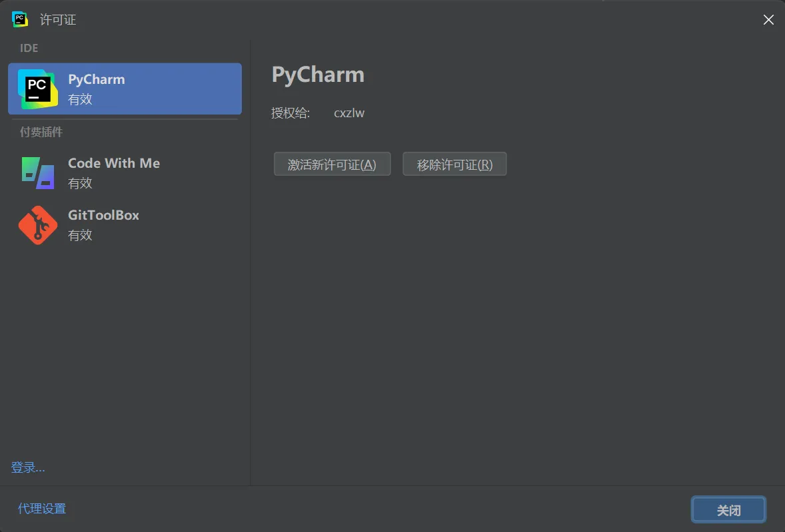The width and height of the screenshot is (785, 532).
Task: Click the PyCharm app icon in the title bar
Action: 20,19
